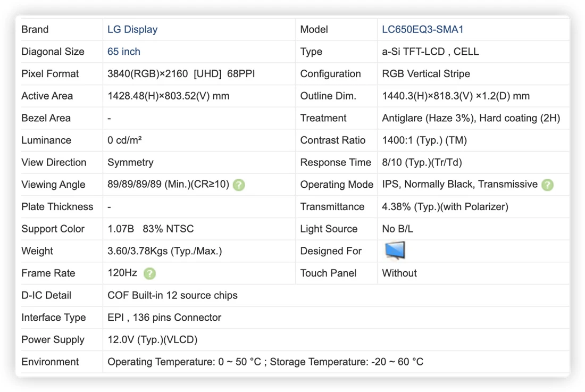Select the active area value 1428.48(H)×803.52(V) mm

point(168,96)
